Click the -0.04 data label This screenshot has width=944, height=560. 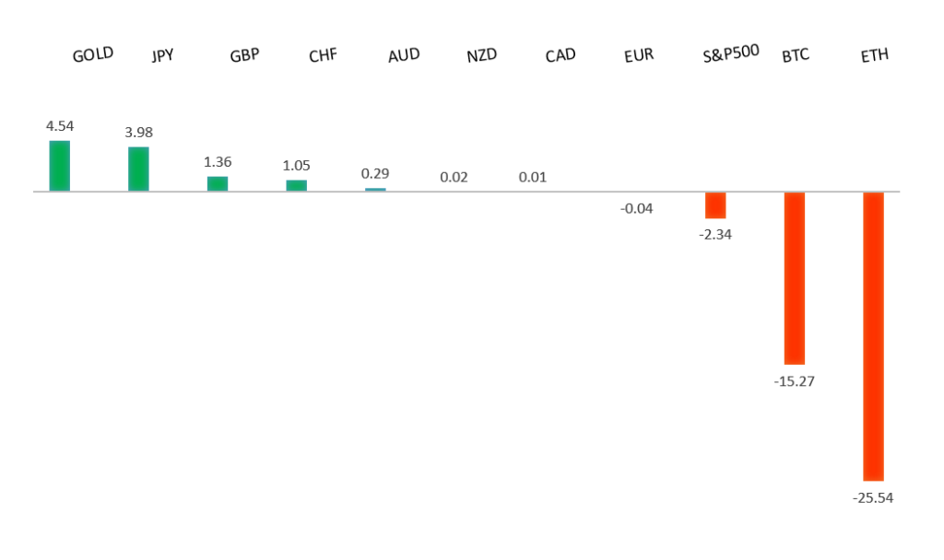[636, 208]
